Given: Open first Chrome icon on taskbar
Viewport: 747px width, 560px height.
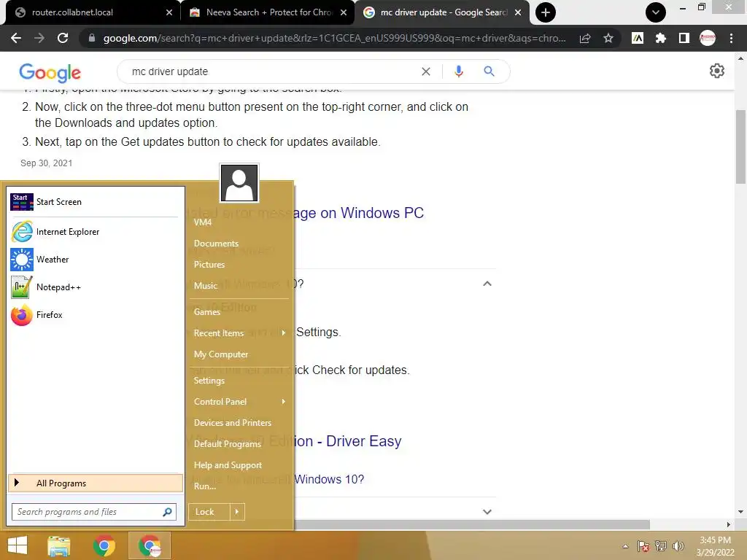Looking at the screenshot, I should [104, 545].
